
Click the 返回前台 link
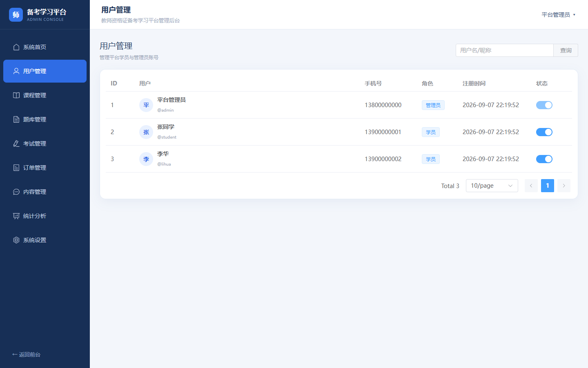click(27, 355)
